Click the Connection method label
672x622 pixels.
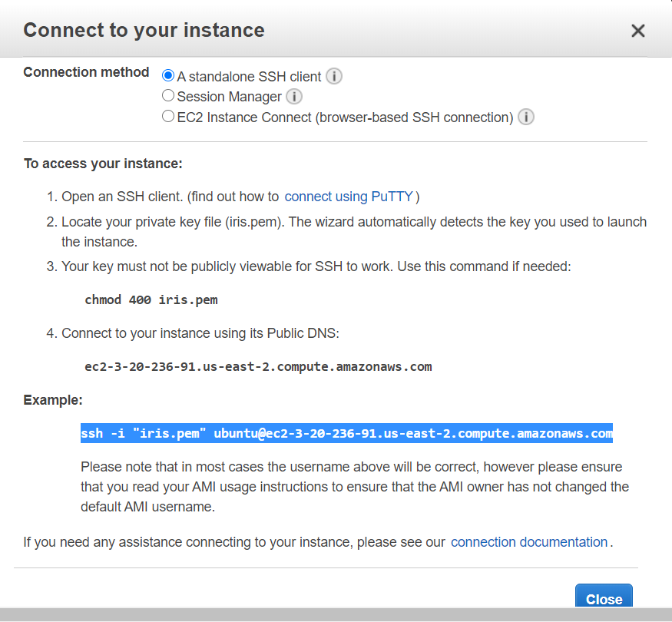pos(86,71)
